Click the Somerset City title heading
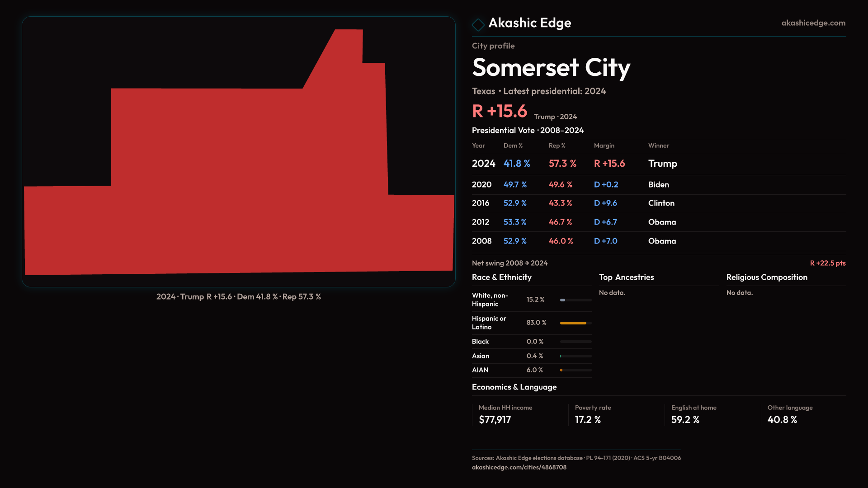This screenshot has width=868, height=488. pos(551,68)
